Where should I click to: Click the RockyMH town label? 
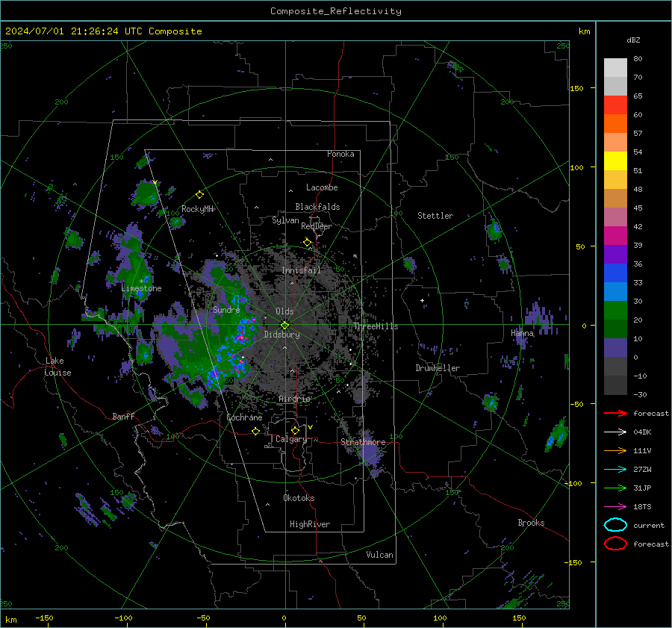pos(197,209)
